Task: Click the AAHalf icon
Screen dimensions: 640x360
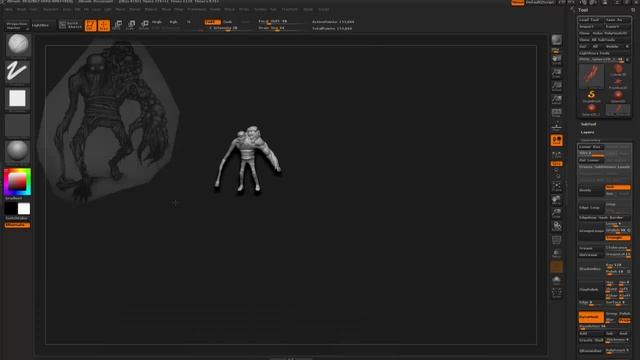Action: (556, 100)
